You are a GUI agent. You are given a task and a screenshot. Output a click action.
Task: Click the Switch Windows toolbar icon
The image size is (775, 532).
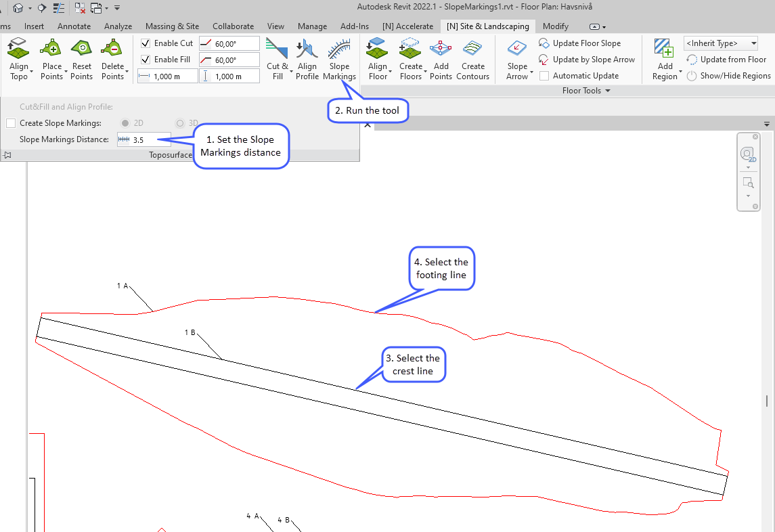coord(96,8)
